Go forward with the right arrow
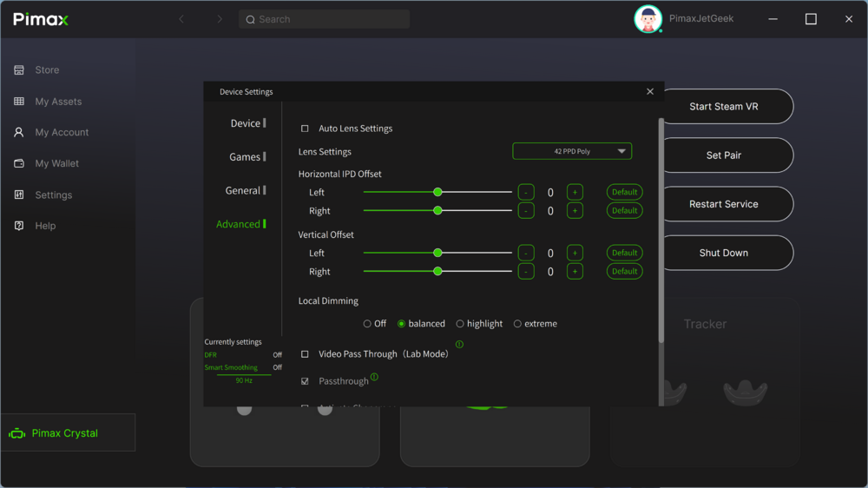 (220, 19)
